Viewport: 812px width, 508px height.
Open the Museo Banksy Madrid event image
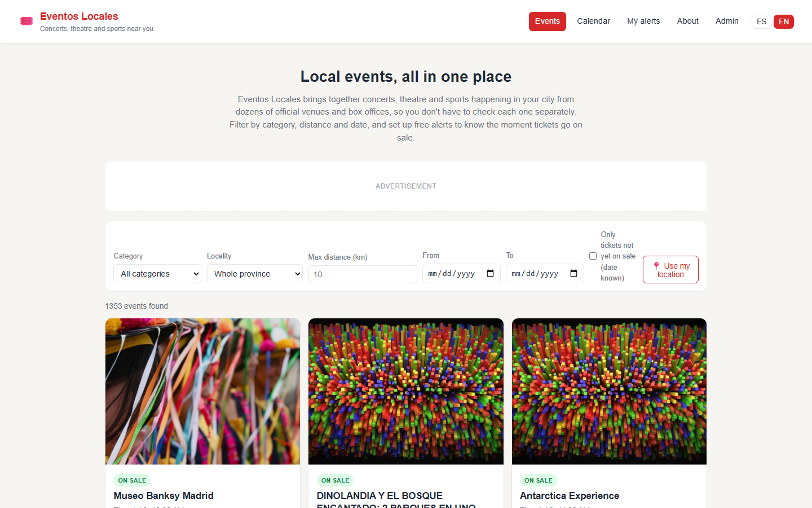203,391
